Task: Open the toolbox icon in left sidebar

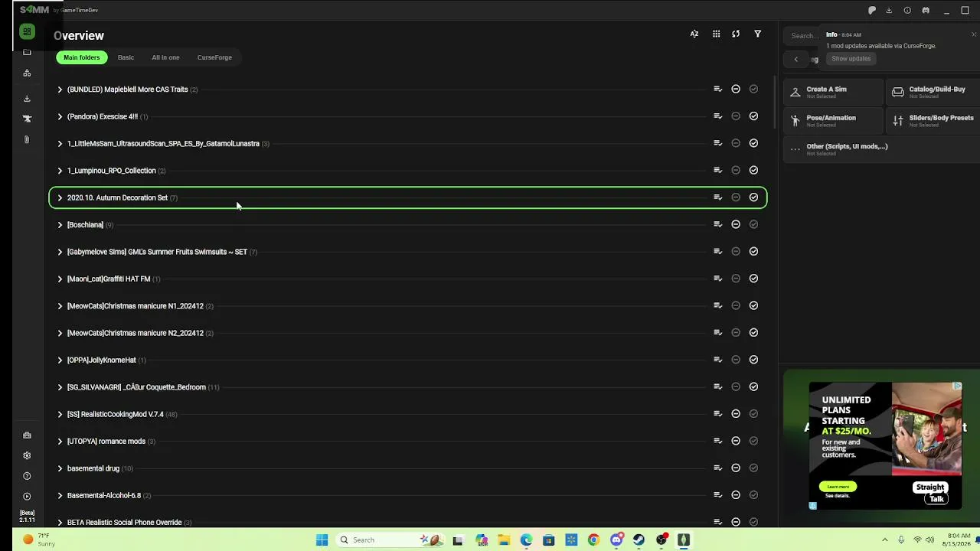Action: point(27,435)
